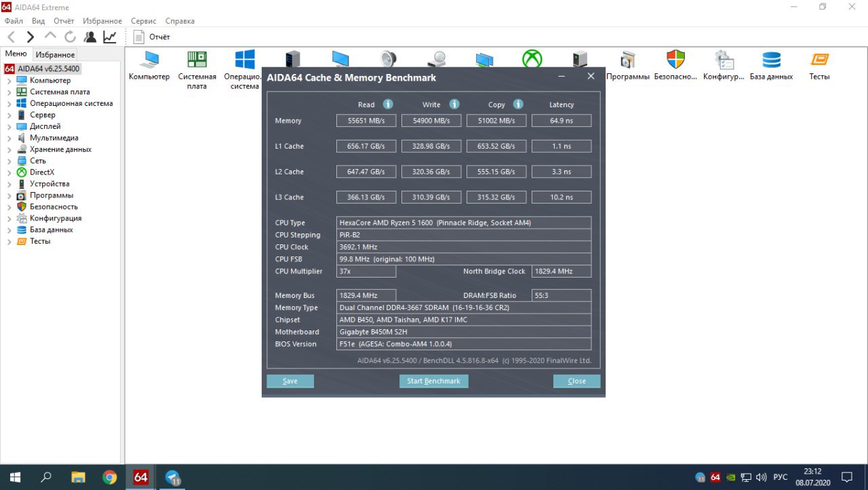Image resolution: width=868 pixels, height=490 pixels.
Task: Click the Memory Read value 55651 MB/s
Action: [366, 121]
